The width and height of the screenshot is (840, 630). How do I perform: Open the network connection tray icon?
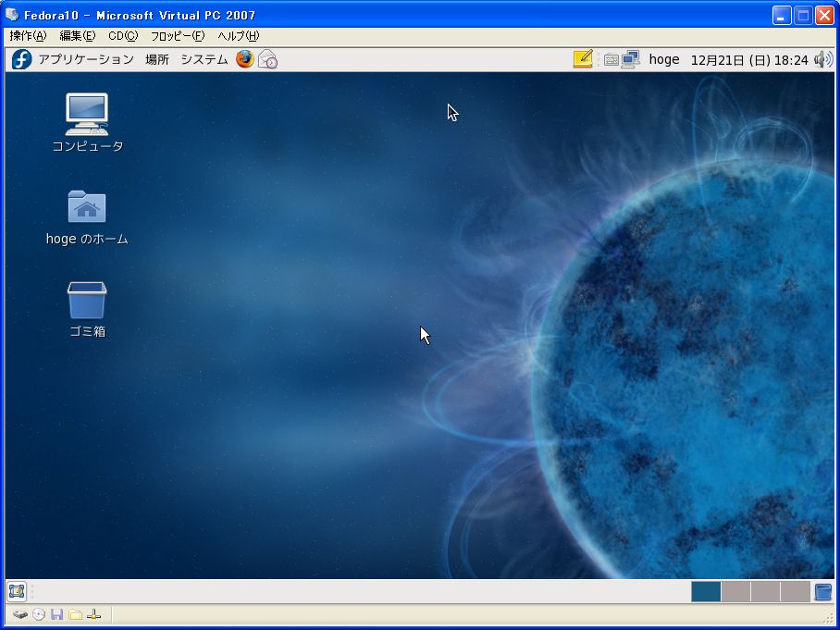click(631, 59)
